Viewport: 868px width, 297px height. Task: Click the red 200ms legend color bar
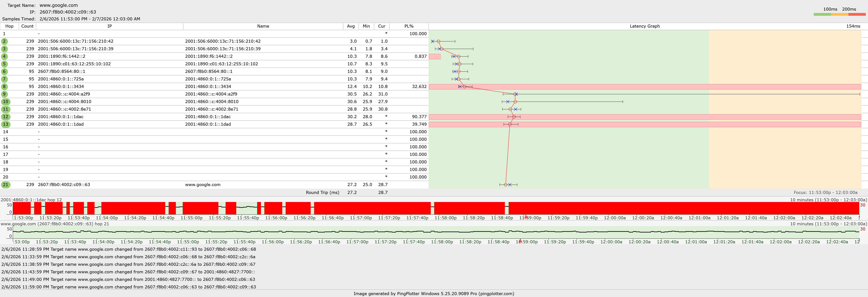pos(857,14)
